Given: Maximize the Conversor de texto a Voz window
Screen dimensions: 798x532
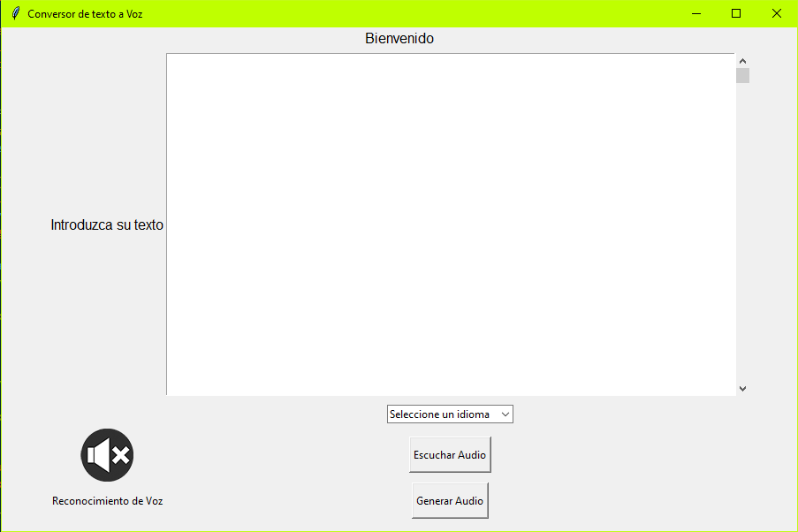Looking at the screenshot, I should [736, 13].
